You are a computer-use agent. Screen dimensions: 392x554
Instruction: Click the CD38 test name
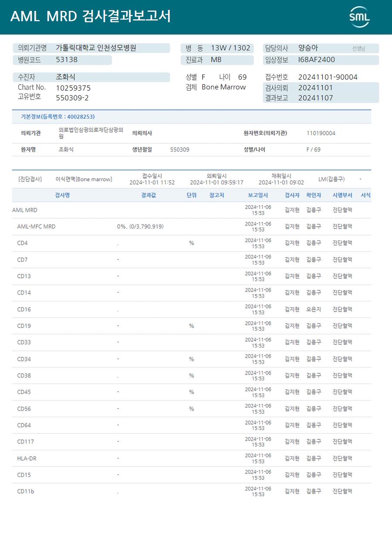pos(24,376)
